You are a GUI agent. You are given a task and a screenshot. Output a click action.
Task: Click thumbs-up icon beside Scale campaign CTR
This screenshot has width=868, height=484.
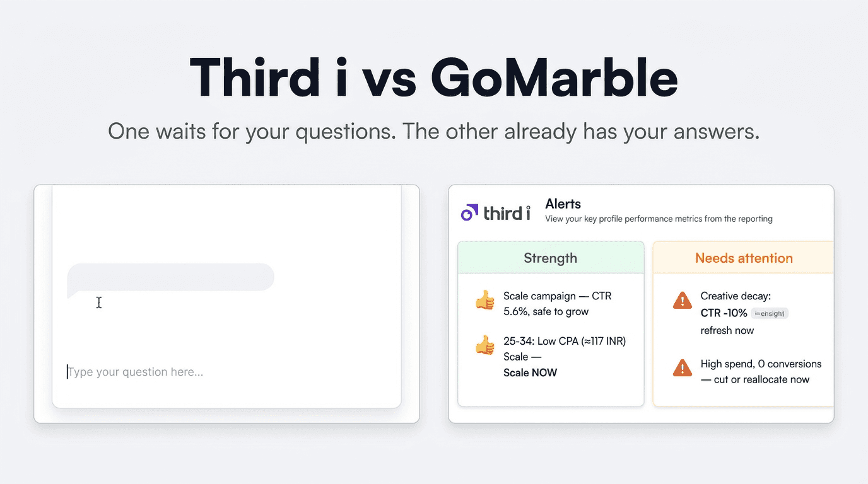pyautogui.click(x=485, y=300)
